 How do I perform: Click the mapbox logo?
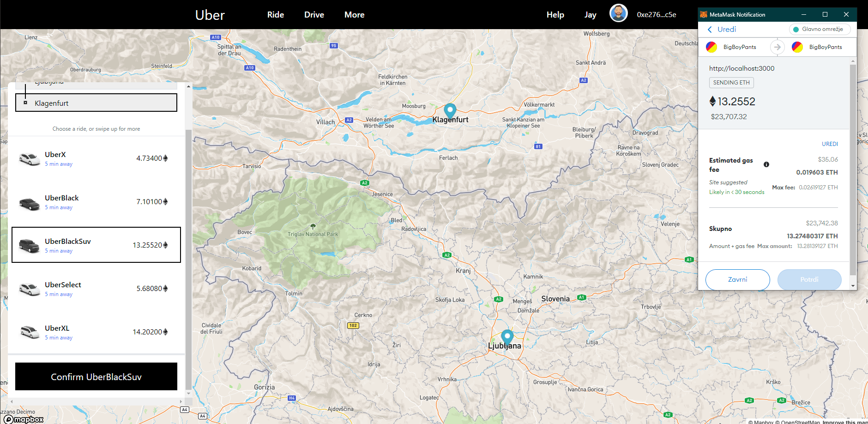[24, 419]
